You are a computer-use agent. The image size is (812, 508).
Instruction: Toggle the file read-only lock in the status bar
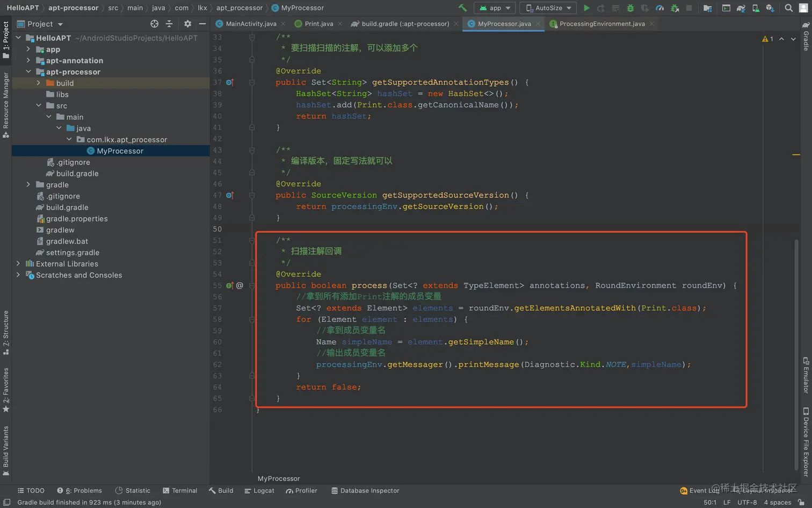pyautogui.click(x=802, y=502)
